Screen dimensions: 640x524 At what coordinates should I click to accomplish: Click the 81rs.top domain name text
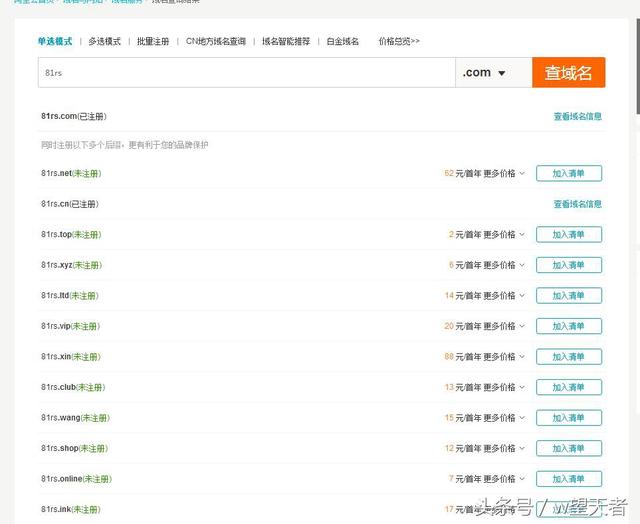click(56, 235)
